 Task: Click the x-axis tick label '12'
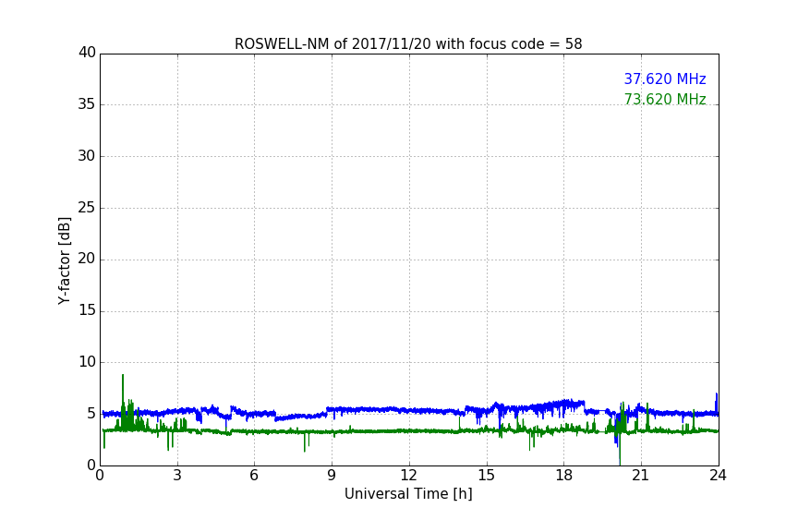408,476
